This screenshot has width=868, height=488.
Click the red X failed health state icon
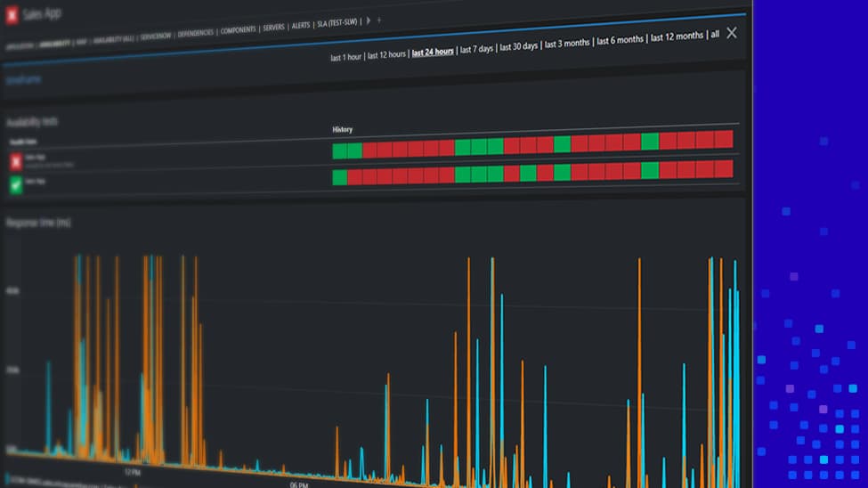point(15,161)
